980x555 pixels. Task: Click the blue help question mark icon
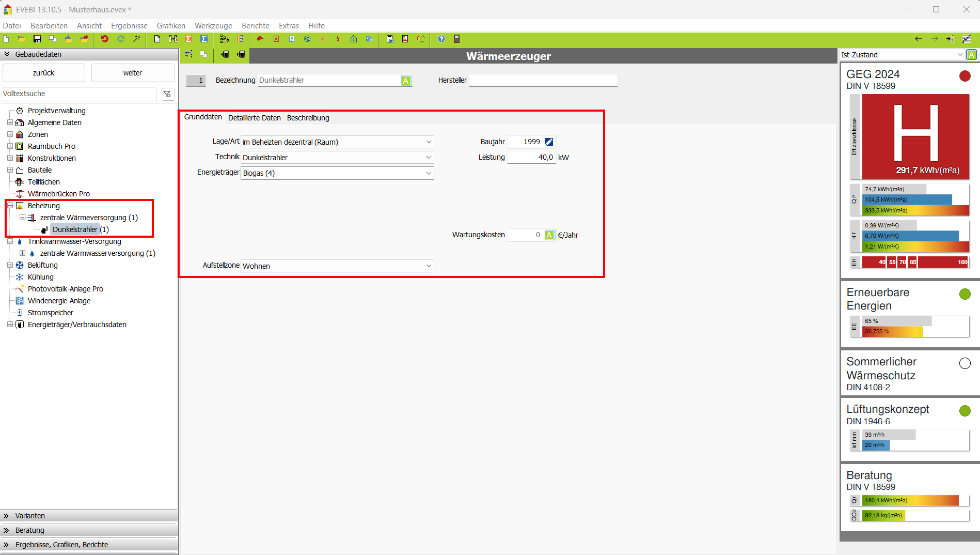(x=441, y=39)
